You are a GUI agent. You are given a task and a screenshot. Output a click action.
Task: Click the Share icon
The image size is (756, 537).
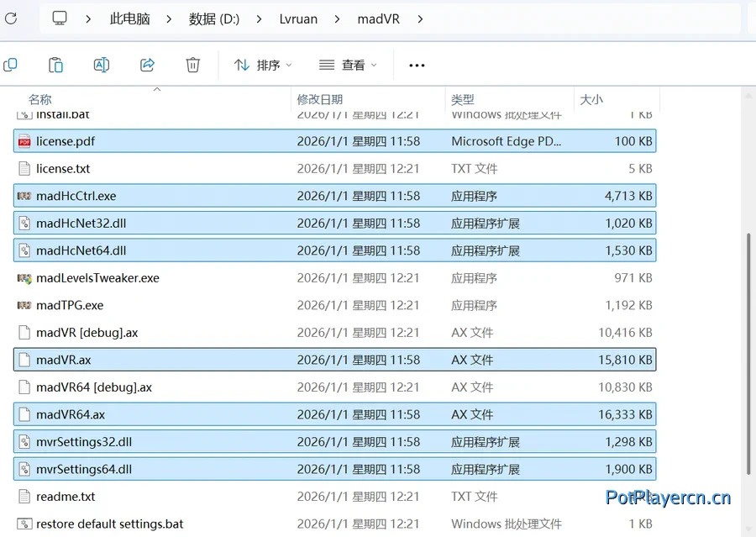point(147,64)
